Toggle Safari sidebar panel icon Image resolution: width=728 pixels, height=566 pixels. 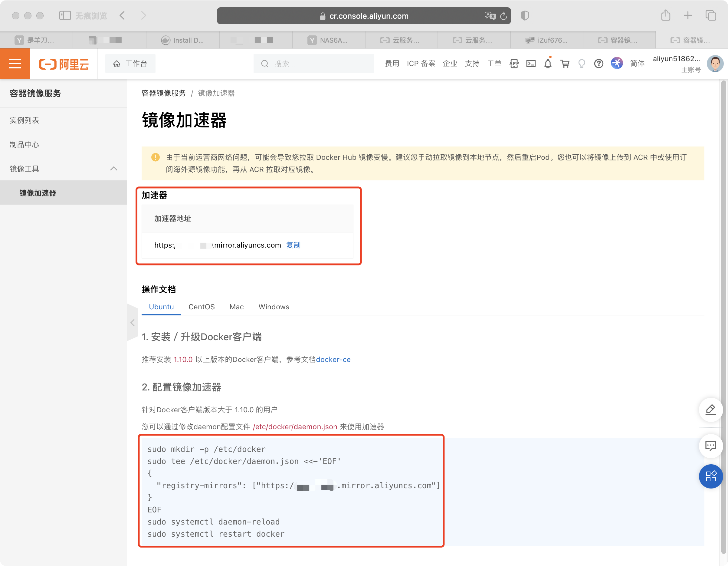point(65,15)
